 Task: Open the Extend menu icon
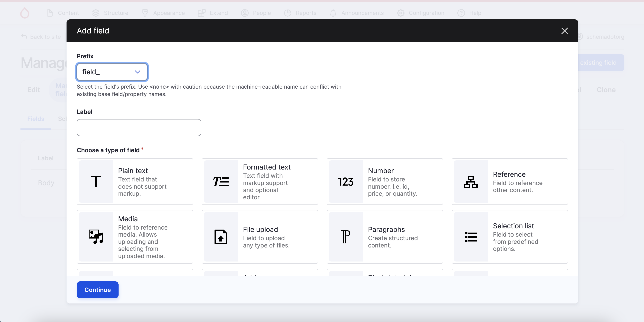click(202, 13)
